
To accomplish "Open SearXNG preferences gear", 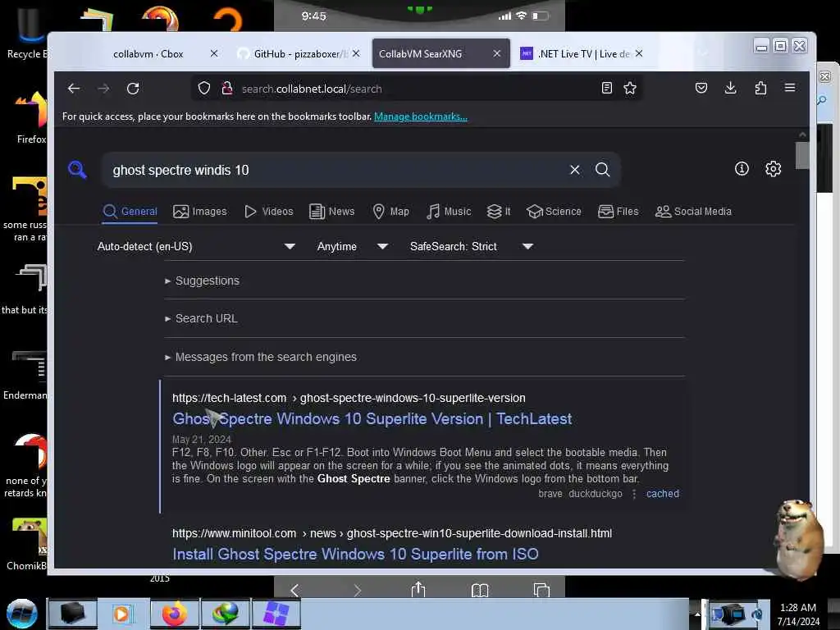I will click(773, 169).
